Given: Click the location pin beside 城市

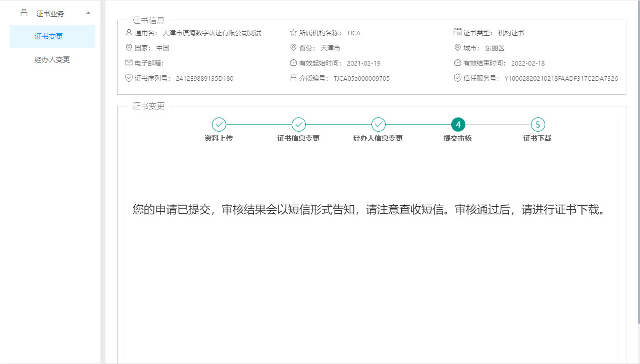Looking at the screenshot, I should [x=458, y=48].
